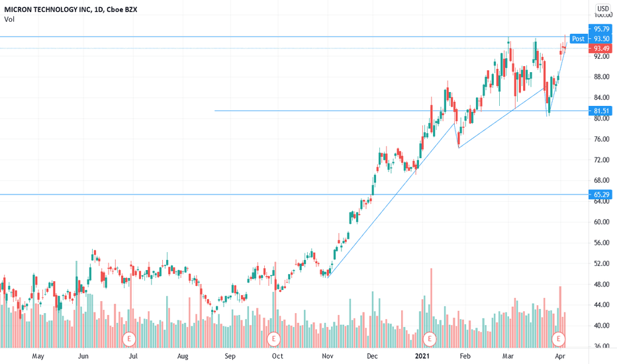Click the 68.00 price axis value
Screen dimensions: 617x364
point(601,181)
